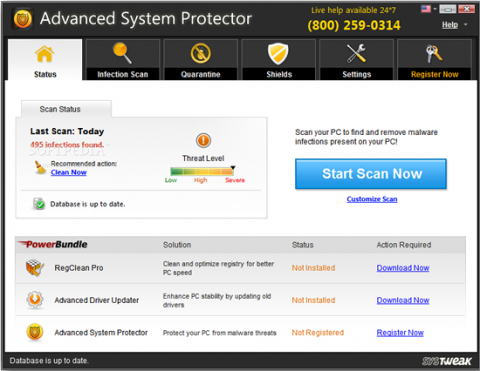Viewport: 480px width, 371px height.
Task: Click the US flag language icon
Action: 426,9
